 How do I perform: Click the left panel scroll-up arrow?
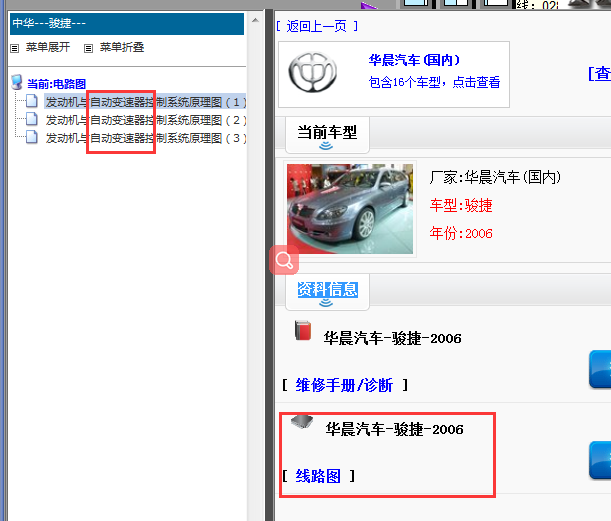255,20
